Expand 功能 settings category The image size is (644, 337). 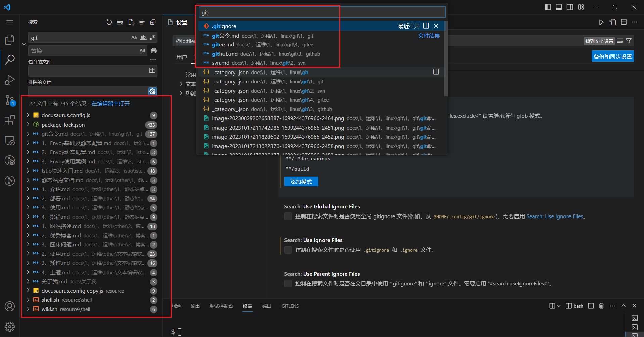[181, 93]
